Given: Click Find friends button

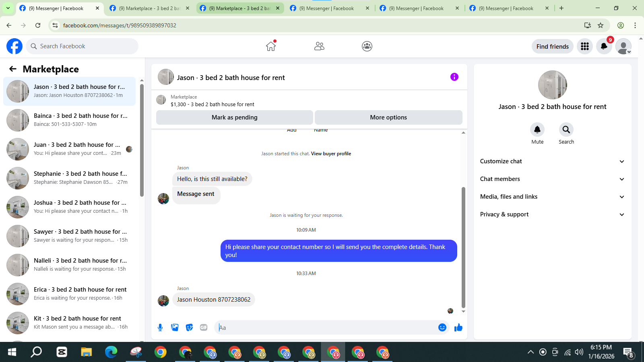Looking at the screenshot, I should click(552, 46).
